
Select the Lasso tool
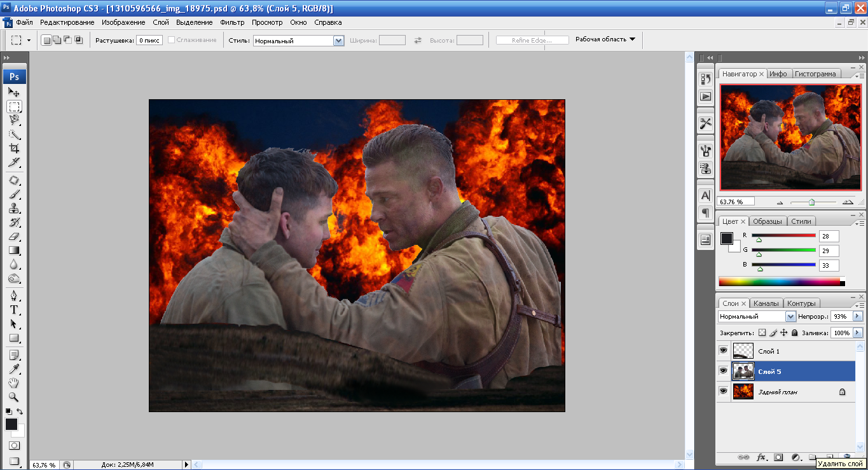[14, 120]
